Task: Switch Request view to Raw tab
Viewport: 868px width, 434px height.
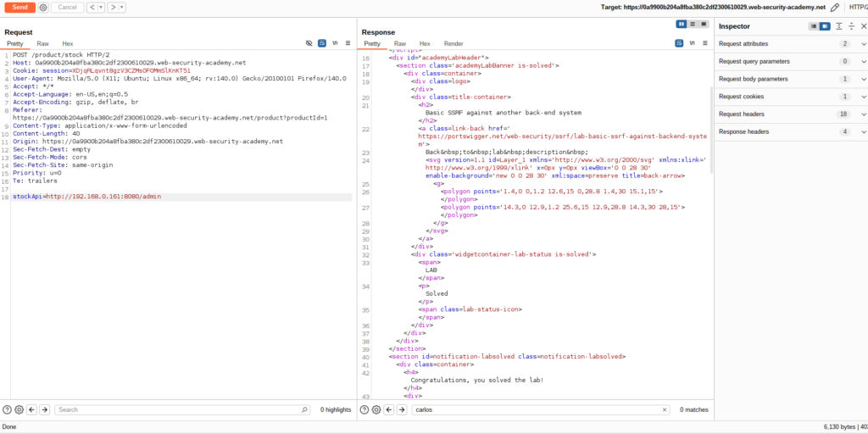Action: pos(42,43)
